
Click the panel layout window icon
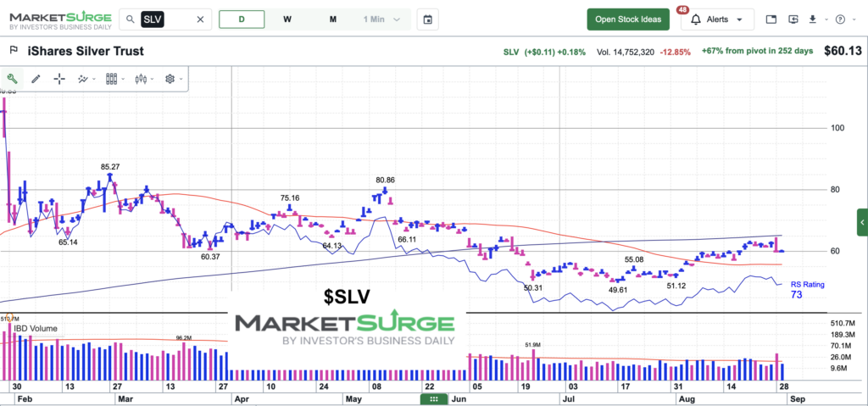tap(771, 19)
